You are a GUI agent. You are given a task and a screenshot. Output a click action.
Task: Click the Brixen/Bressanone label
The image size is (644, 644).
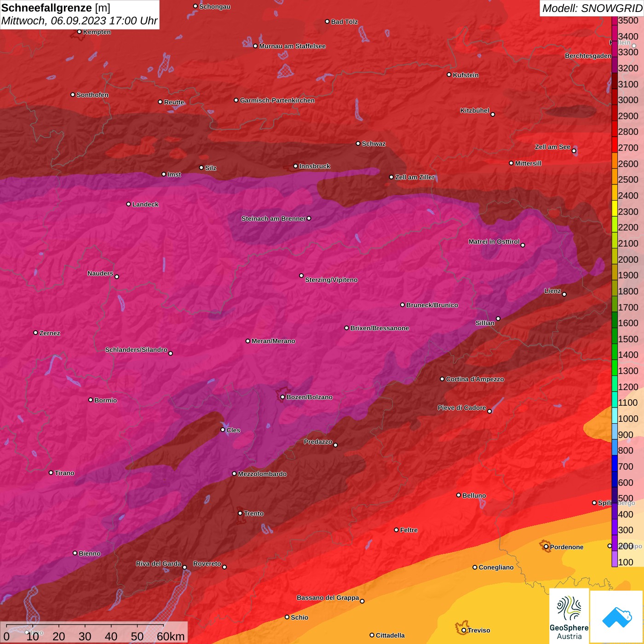379,328
